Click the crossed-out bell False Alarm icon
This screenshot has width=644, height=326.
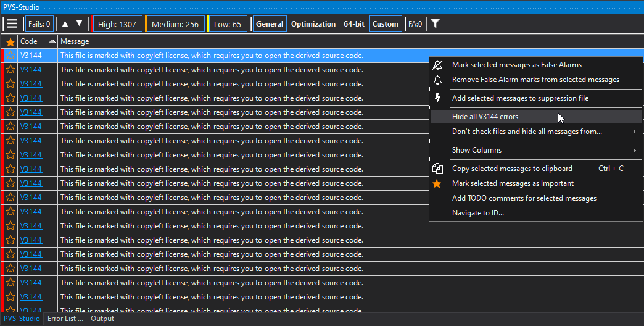click(x=438, y=65)
